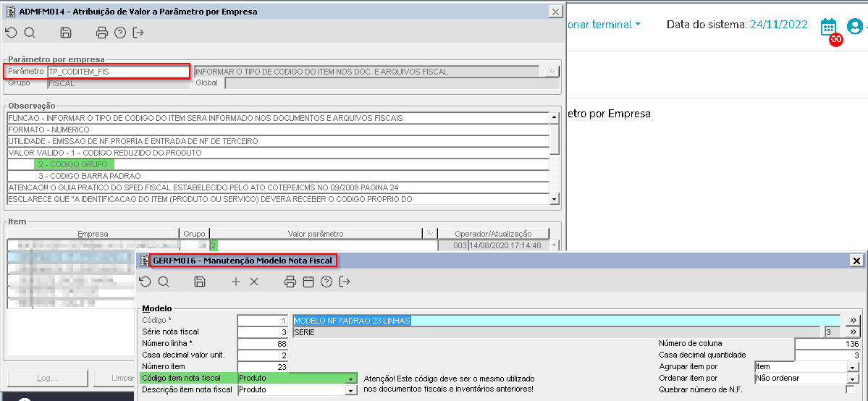This screenshot has height=401, width=868.
Task: Open the calendar icon in GERFM016 toolbar
Action: pos(308,282)
